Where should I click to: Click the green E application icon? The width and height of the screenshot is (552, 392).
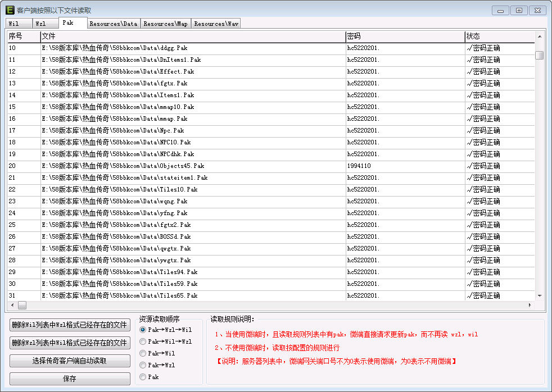10,10
